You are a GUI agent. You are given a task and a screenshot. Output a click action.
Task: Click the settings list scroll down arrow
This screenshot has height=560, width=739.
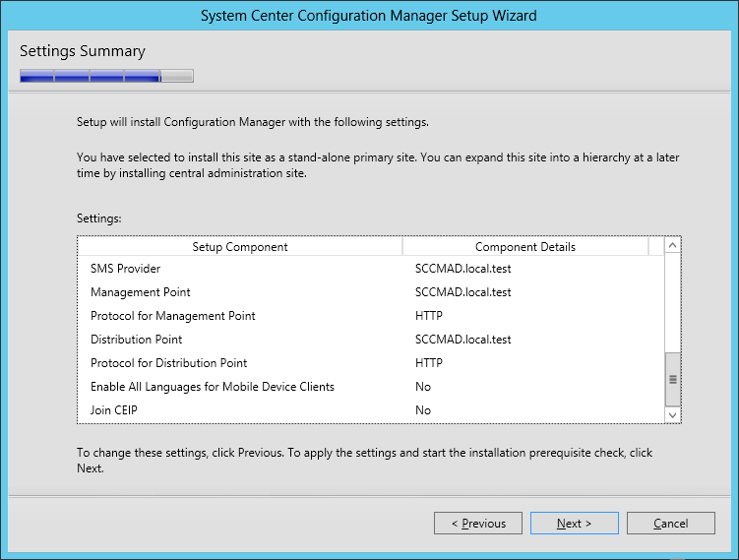(x=672, y=414)
